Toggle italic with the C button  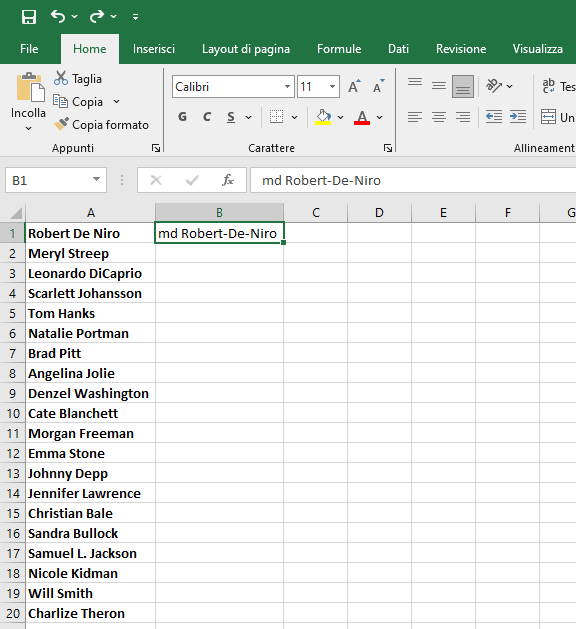click(207, 117)
